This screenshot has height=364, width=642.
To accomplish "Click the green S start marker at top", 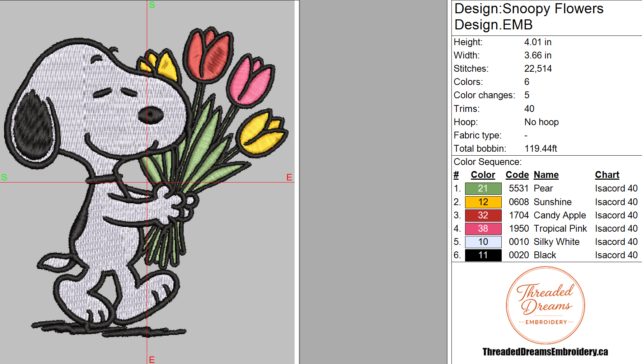I will pyautogui.click(x=152, y=5).
